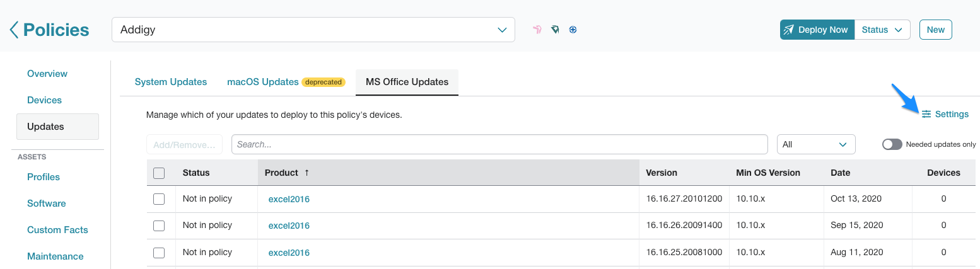Check the box for excel2016 version 16.16.27.20101200

pyautogui.click(x=159, y=199)
